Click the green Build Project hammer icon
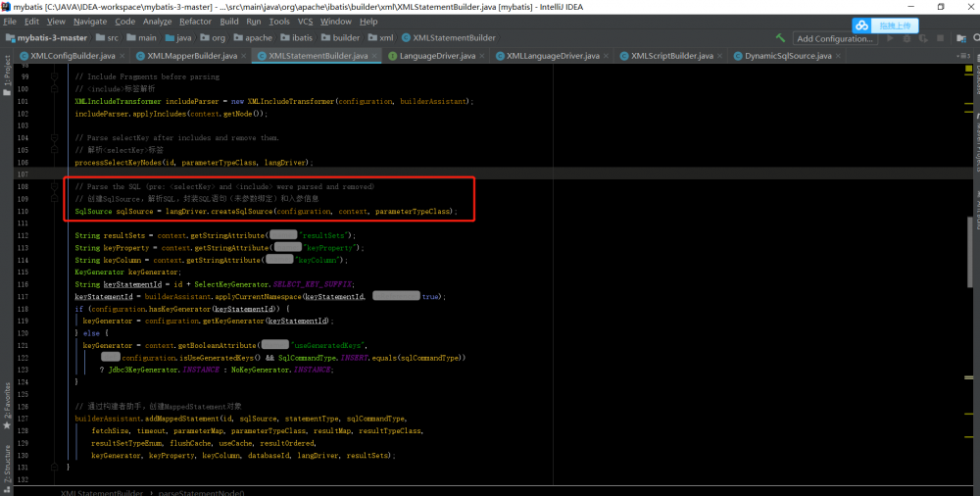 click(780, 38)
